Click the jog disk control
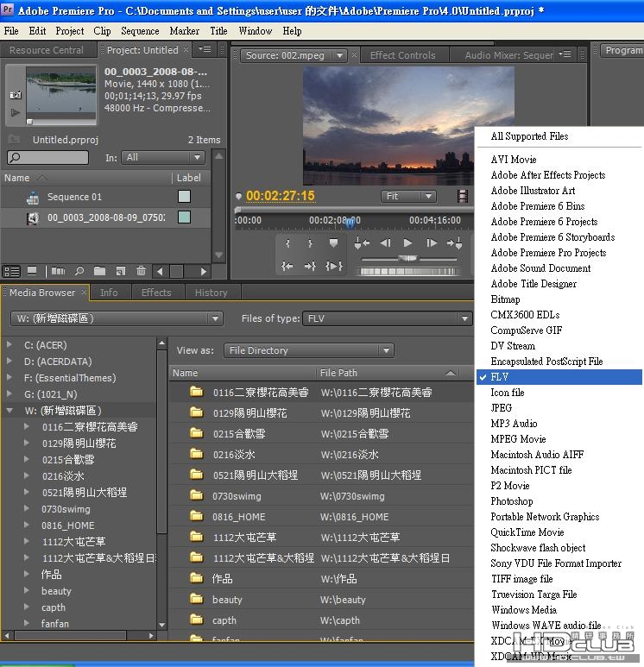 point(408,271)
